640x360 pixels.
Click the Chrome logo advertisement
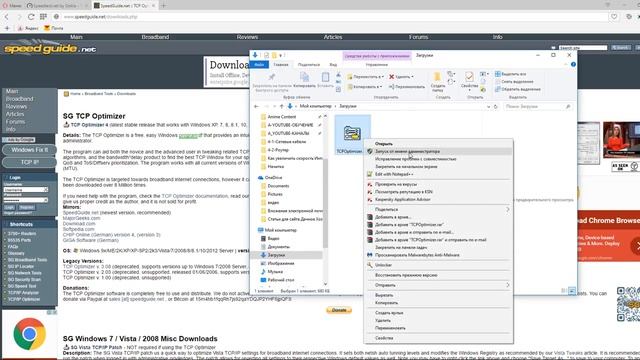29,334
